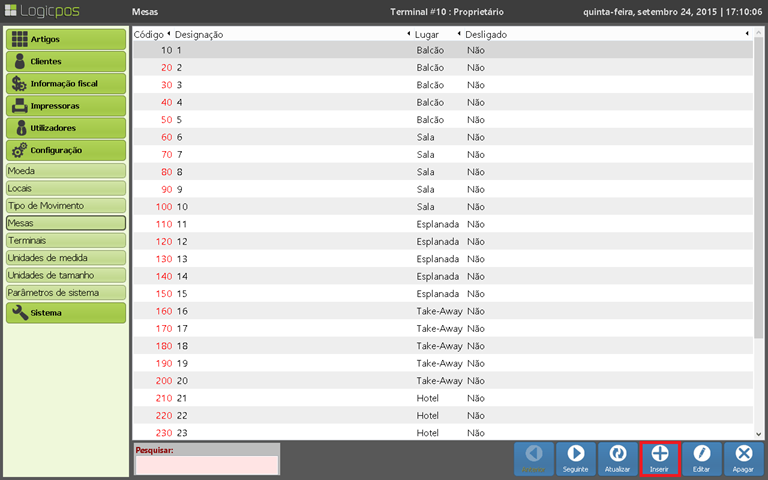Image resolution: width=768 pixels, height=480 pixels.
Task: Sort table by Código column header
Action: pyautogui.click(x=150, y=34)
